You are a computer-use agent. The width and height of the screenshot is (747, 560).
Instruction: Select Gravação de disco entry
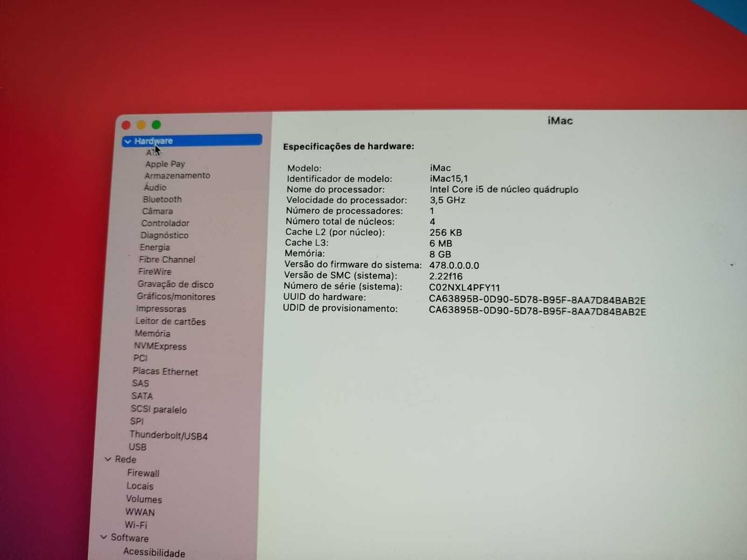[175, 284]
